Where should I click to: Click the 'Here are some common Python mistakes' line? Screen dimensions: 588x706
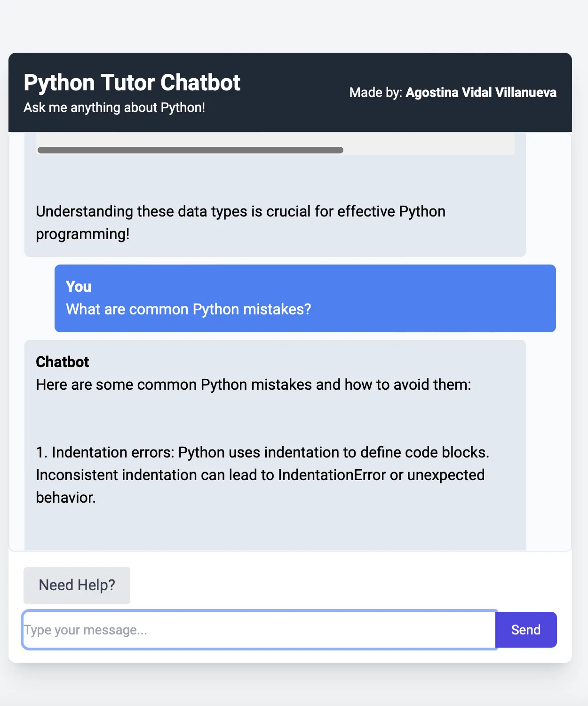point(253,385)
